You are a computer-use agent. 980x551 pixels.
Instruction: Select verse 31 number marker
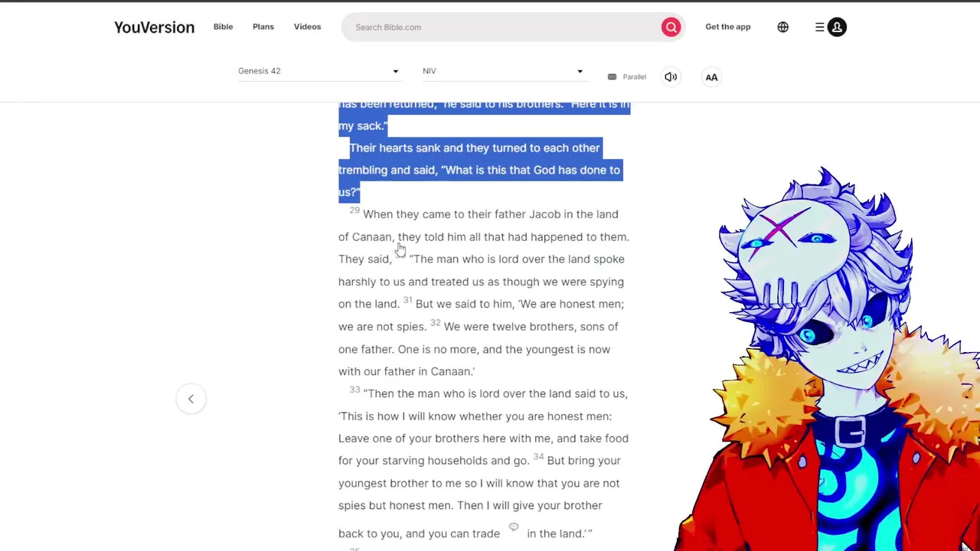(407, 300)
